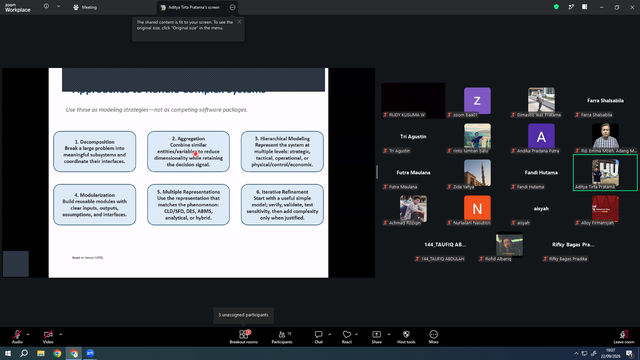Open the Windows notification center icon
This screenshot has width=640, height=360.
pos(630,353)
